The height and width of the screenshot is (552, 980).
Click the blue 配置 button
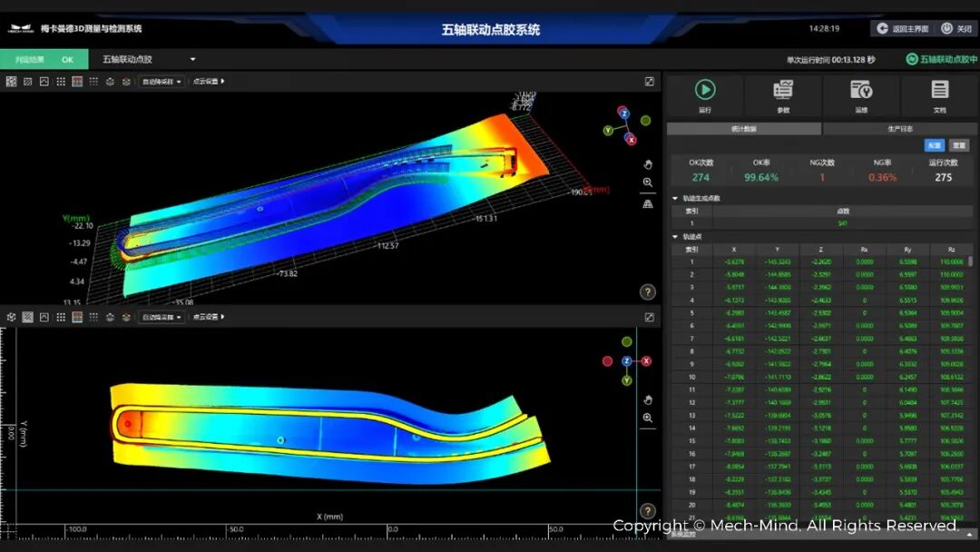click(935, 145)
